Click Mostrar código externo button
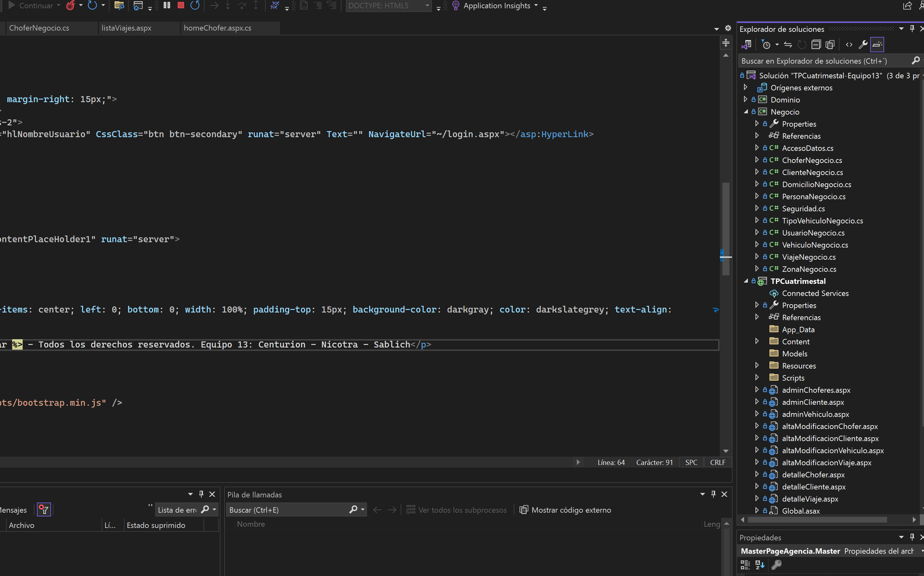Screen dimensions: 924x576 pyautogui.click(x=566, y=510)
